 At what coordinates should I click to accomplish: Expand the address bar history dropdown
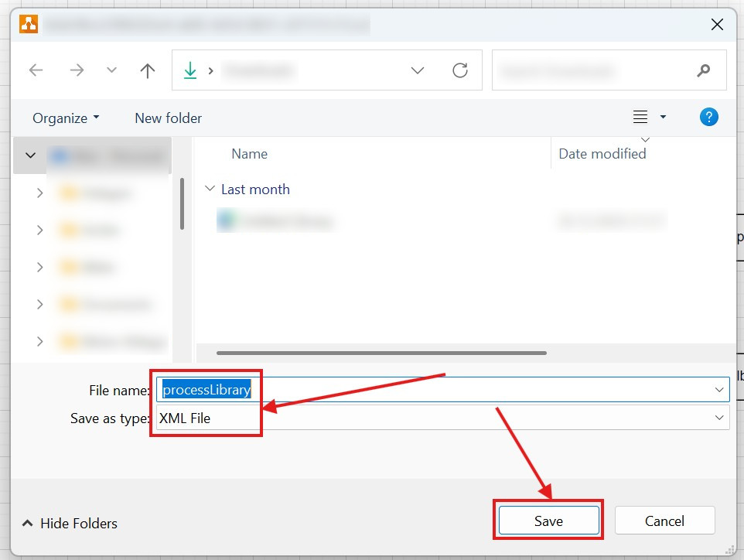418,70
